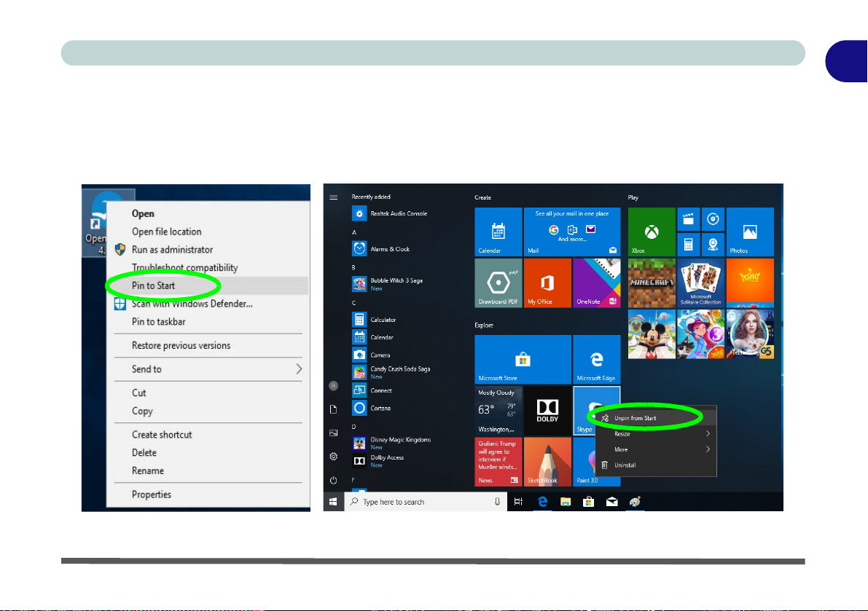Launch Dolby Access from app list
The width and height of the screenshot is (868, 611).
coord(378,460)
